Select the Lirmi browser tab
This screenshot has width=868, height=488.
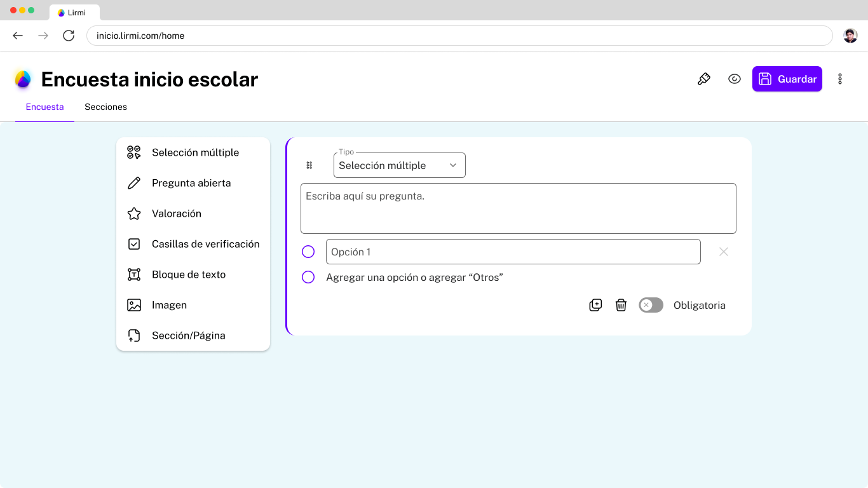(x=74, y=13)
